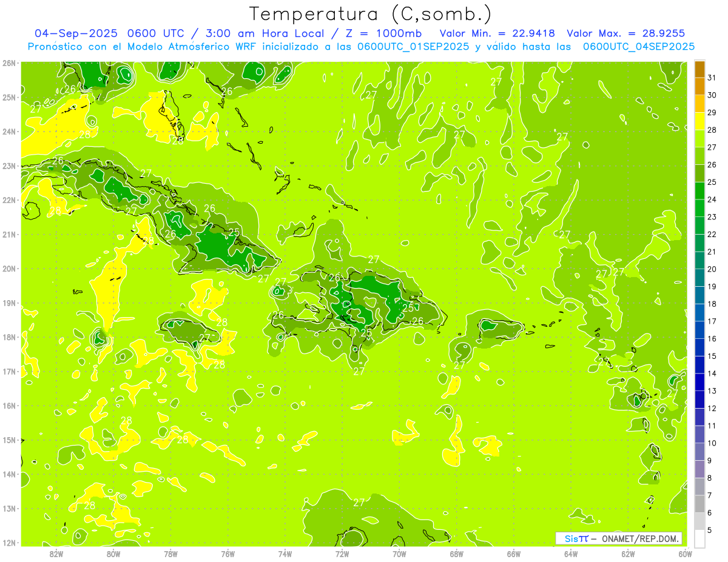Screen dimensions: 728x562
Task: Click legend value "22" on the color scale
Action: tap(712, 235)
